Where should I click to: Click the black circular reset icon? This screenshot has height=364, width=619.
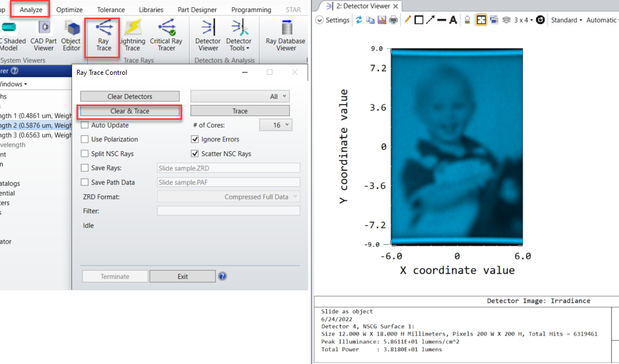[x=540, y=20]
